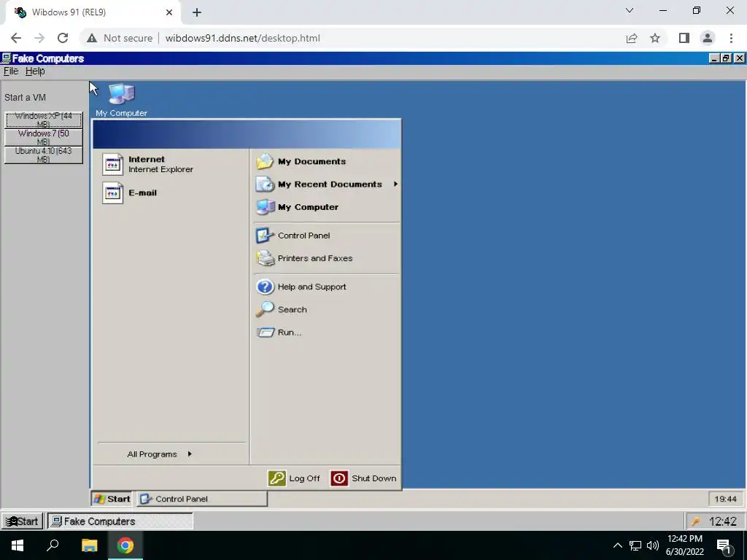This screenshot has width=747, height=560.
Task: Bookmark this page with star icon
Action: point(655,38)
